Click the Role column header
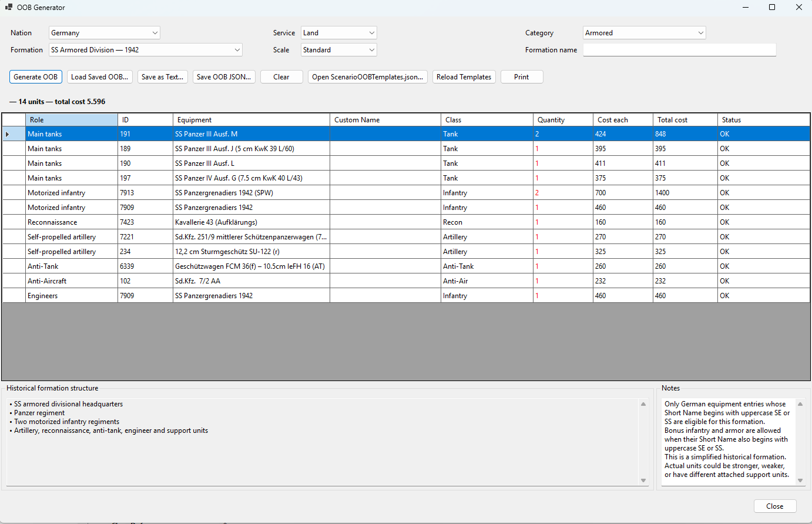This screenshot has width=812, height=524. (x=72, y=120)
